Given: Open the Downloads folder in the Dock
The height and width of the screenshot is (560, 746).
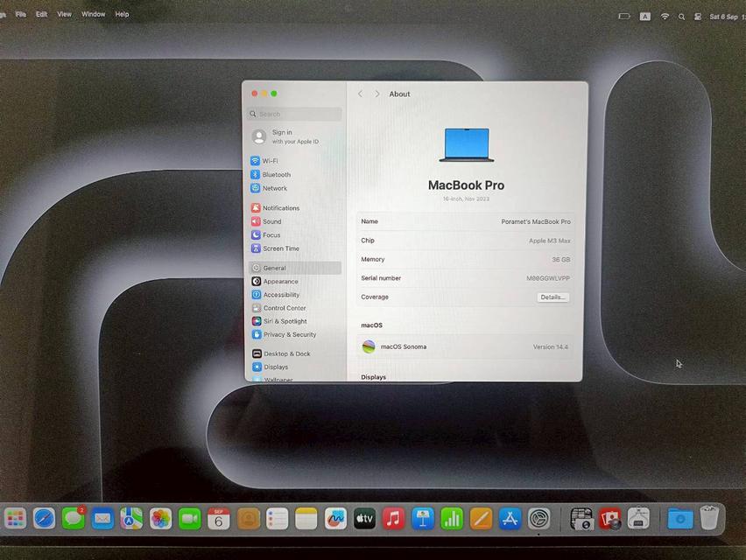Looking at the screenshot, I should coord(680,519).
